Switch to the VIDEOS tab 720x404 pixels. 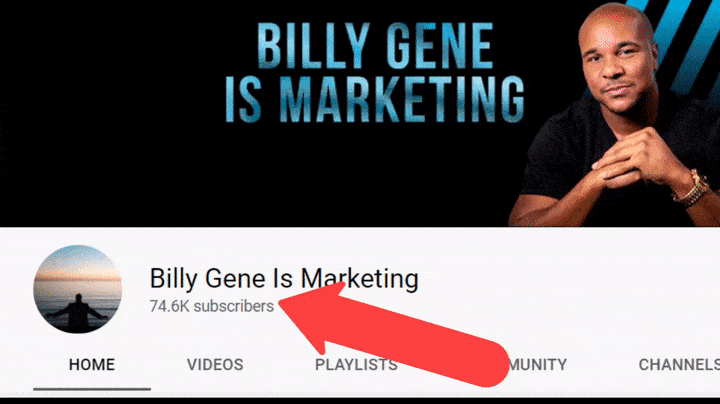(x=215, y=365)
